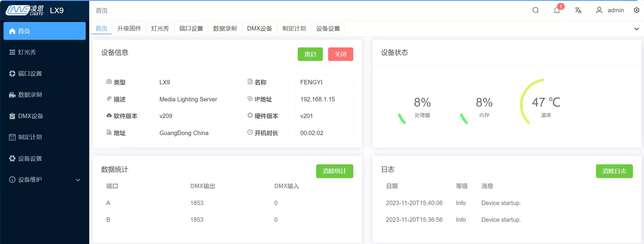Click 清除统计 button
Screen dimensions: 644x244
click(x=335, y=171)
